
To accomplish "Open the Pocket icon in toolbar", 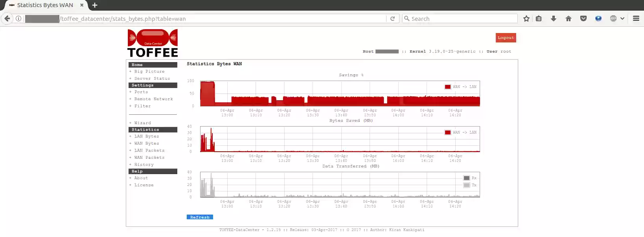I will pyautogui.click(x=583, y=18).
